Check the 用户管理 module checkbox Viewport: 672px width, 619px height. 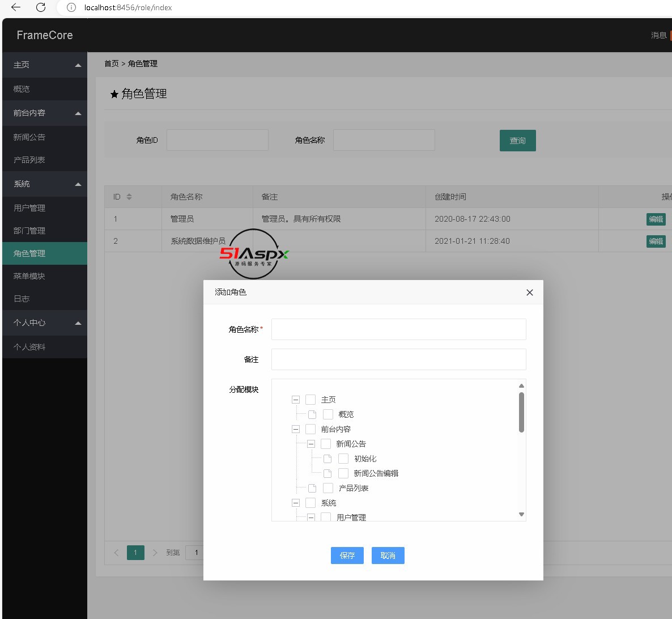326,517
